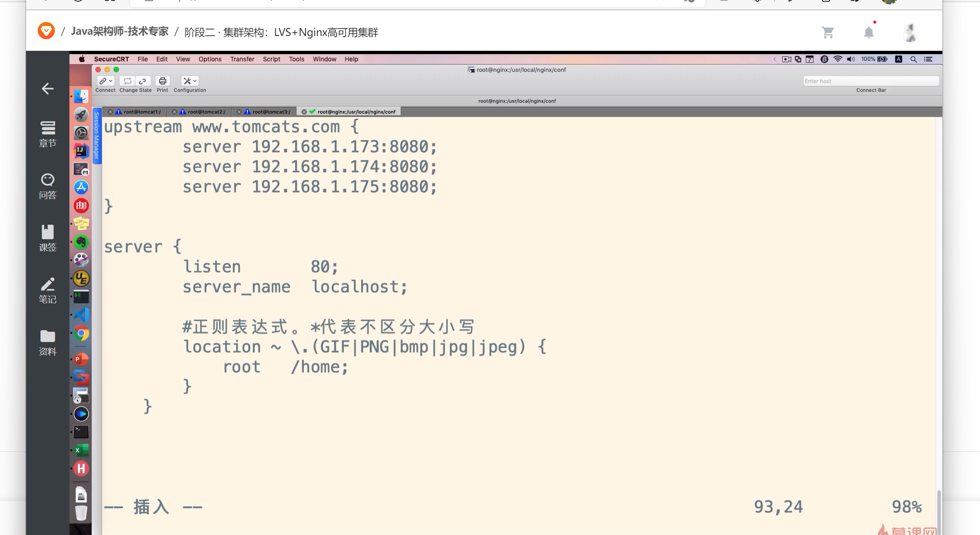This screenshot has width=980, height=535.
Task: Open the notification bell
Action: [x=868, y=32]
